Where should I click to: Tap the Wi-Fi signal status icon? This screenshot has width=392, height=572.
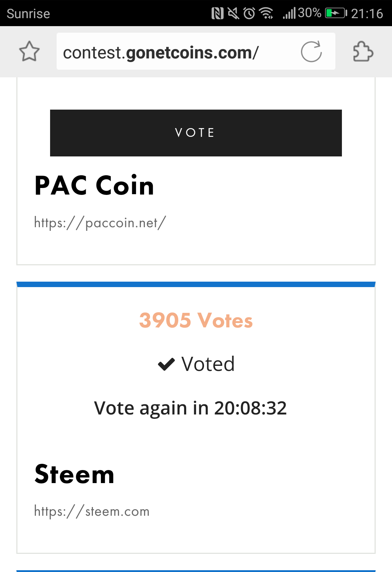[266, 13]
